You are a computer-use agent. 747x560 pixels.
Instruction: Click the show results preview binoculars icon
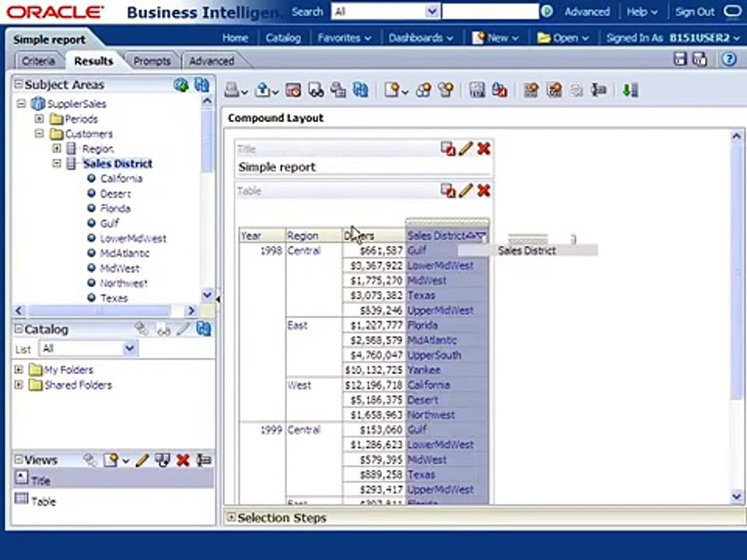click(316, 89)
